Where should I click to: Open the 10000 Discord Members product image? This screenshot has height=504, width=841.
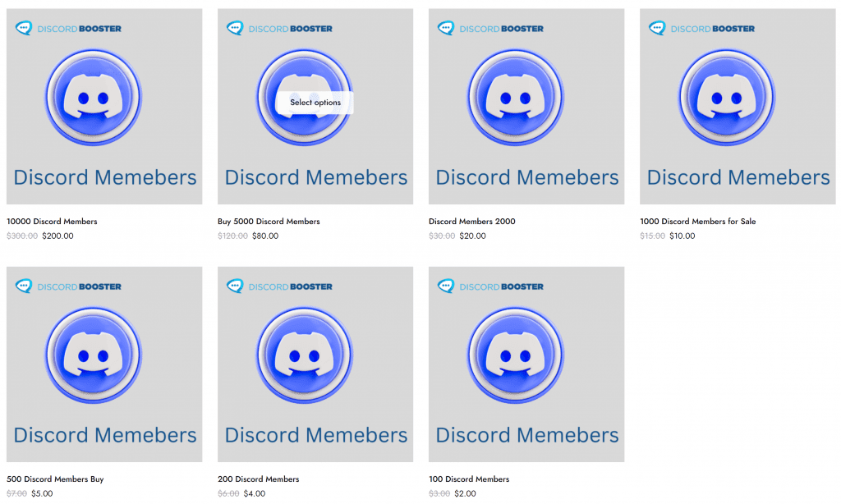coord(104,106)
